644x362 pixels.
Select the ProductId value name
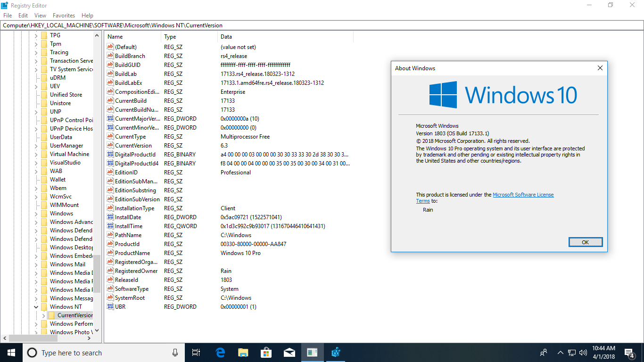pos(127,244)
